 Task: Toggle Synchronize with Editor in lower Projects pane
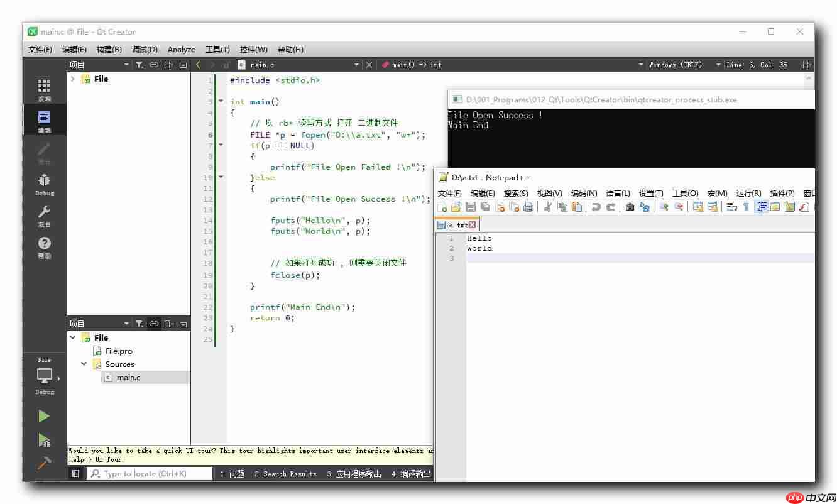154,324
